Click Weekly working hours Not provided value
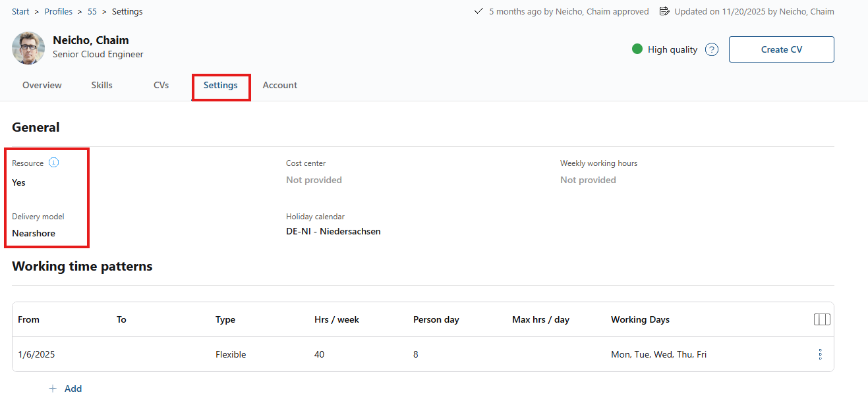The width and height of the screenshot is (868, 403). click(x=588, y=180)
